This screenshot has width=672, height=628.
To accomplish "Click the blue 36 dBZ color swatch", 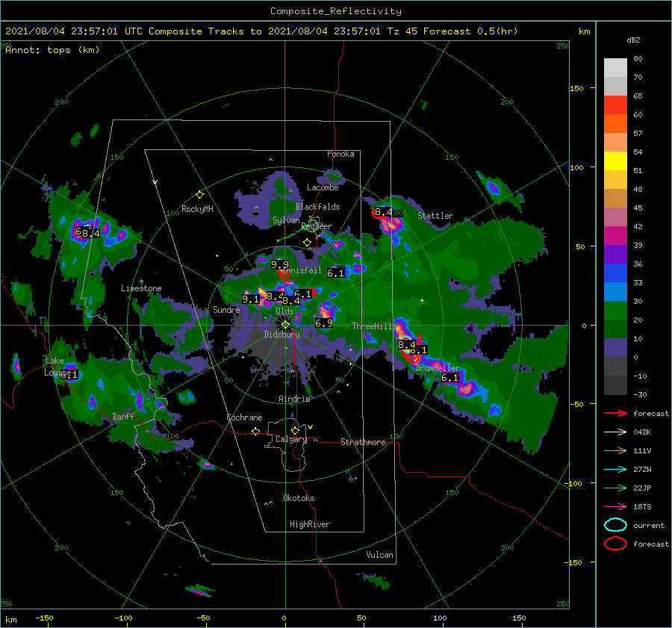I will click(x=615, y=273).
